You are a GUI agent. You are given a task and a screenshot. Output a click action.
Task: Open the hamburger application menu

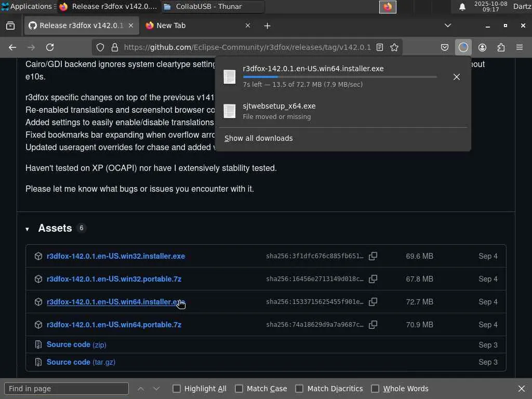tap(520, 47)
